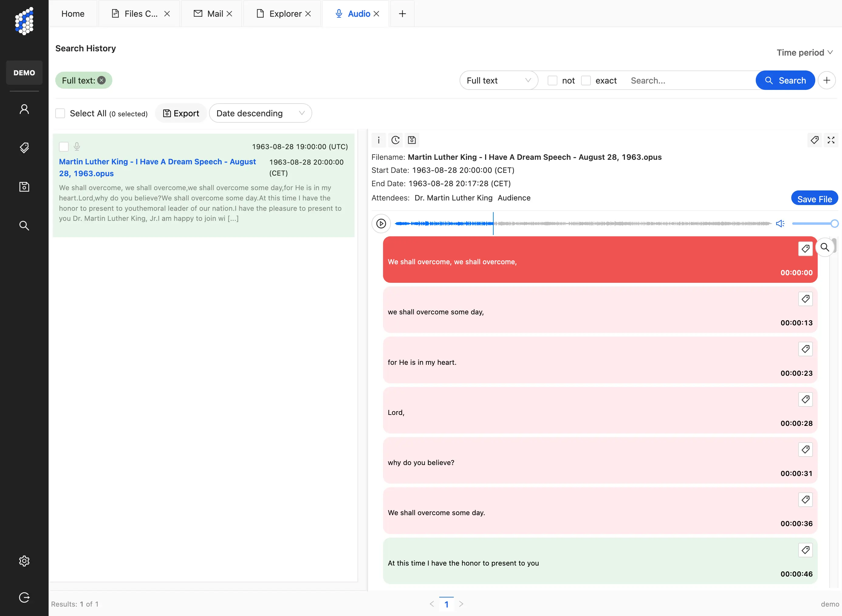Enable the 'not' search option
The image size is (842, 616).
pos(553,80)
